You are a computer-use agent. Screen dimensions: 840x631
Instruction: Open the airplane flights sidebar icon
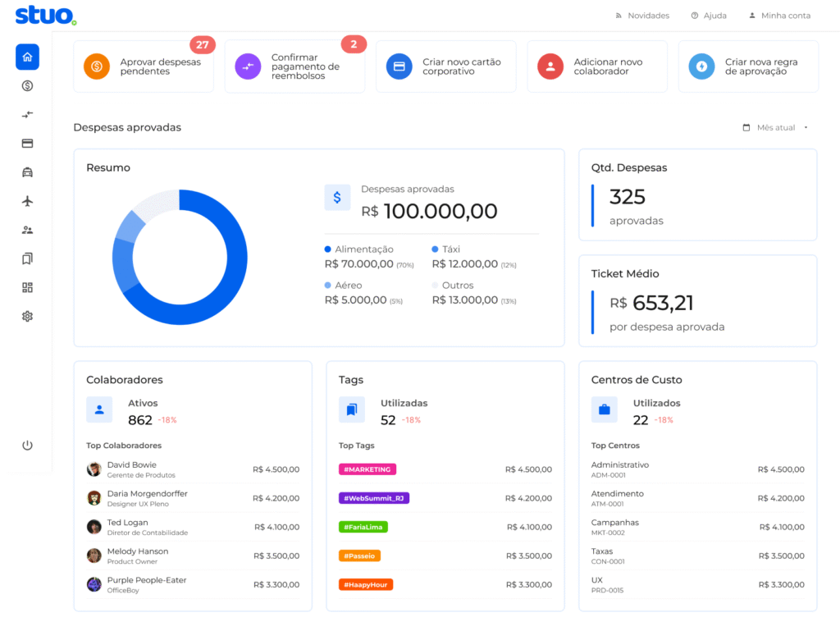[27, 201]
